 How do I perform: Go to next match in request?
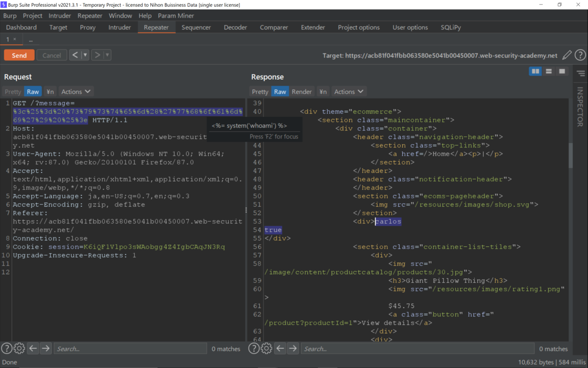coord(46,348)
